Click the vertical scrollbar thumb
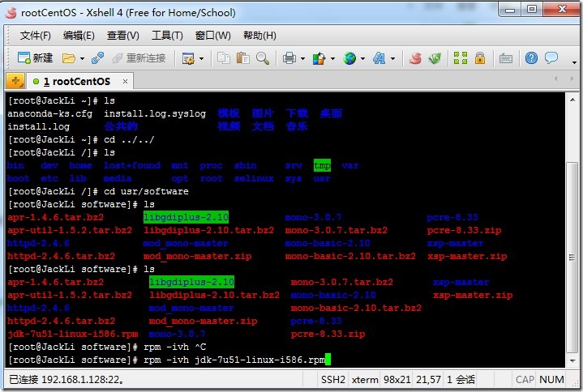The width and height of the screenshot is (583, 392). click(572, 258)
